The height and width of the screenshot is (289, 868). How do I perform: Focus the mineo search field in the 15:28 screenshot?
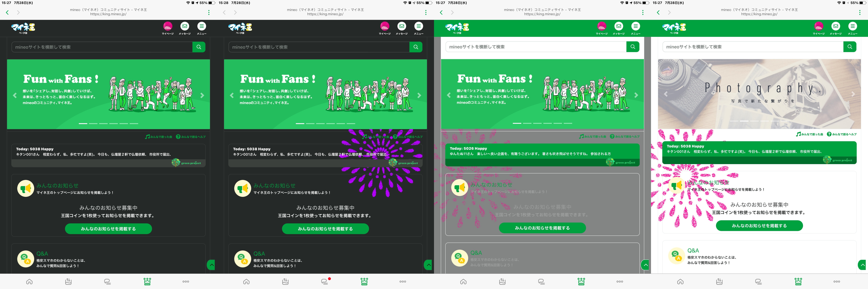coord(319,47)
